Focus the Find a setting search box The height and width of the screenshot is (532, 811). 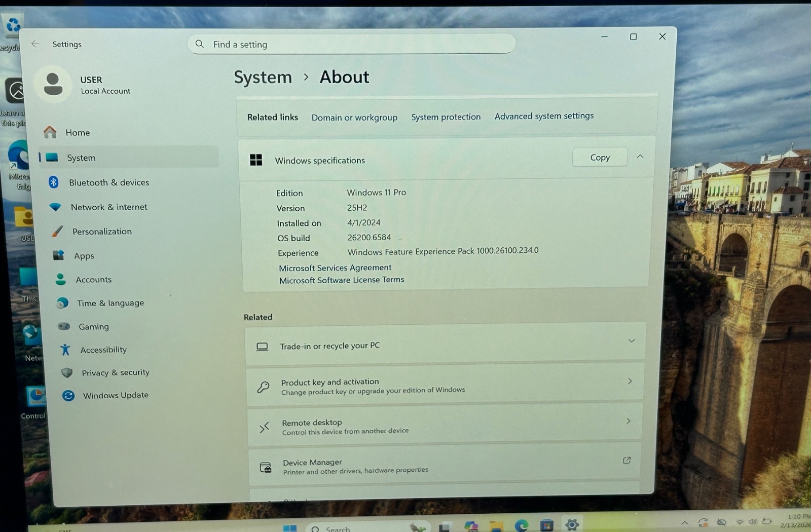[x=351, y=44]
